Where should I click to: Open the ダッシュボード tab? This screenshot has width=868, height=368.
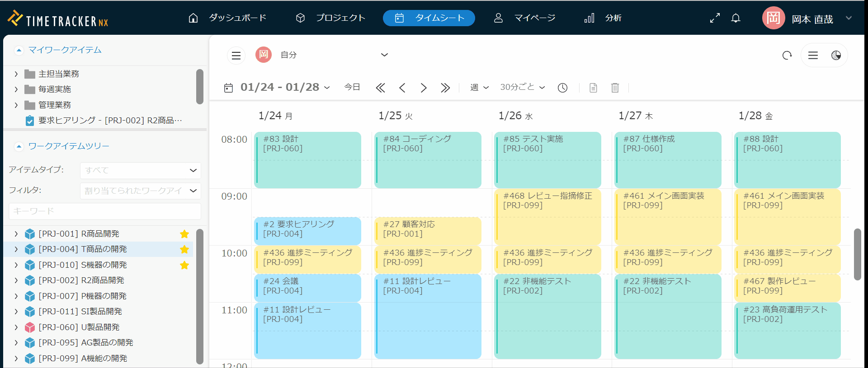tap(227, 18)
